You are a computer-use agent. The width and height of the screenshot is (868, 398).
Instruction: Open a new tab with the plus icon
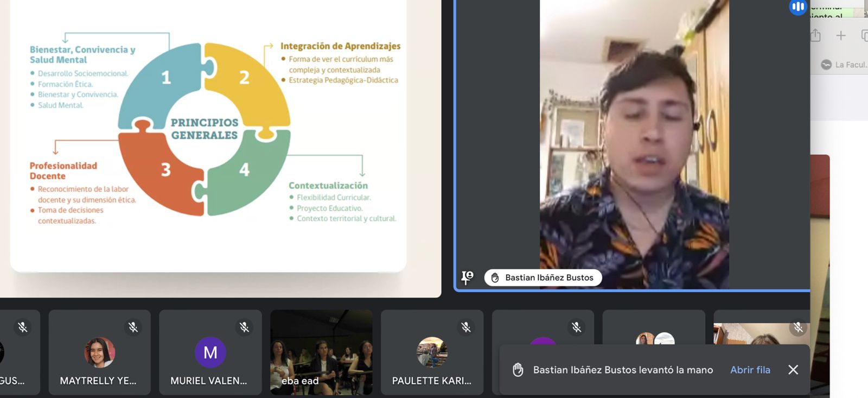tap(841, 36)
